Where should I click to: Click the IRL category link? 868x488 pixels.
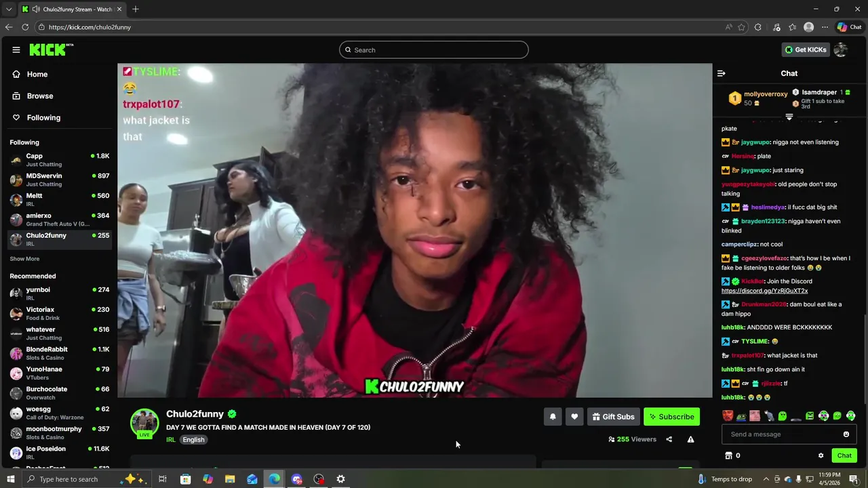point(171,440)
